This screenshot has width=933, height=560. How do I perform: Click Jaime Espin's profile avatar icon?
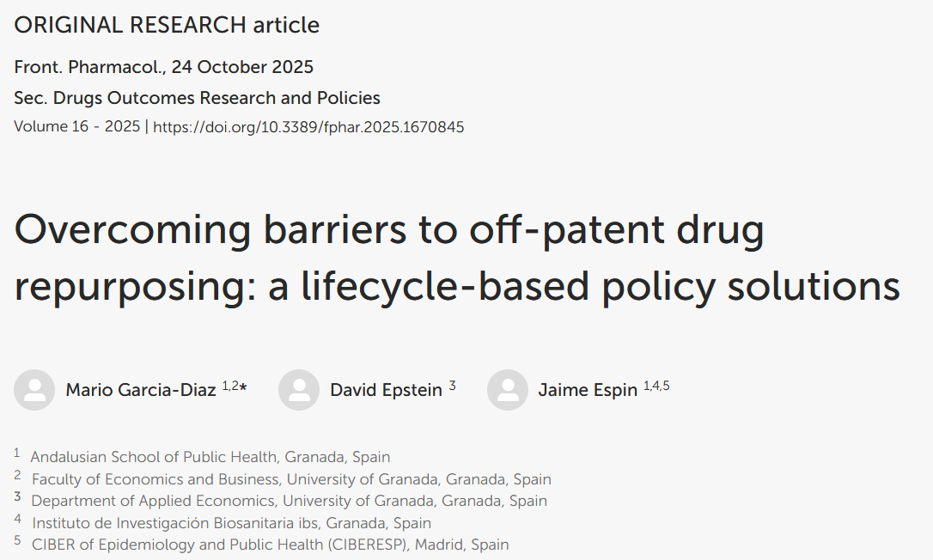[507, 390]
